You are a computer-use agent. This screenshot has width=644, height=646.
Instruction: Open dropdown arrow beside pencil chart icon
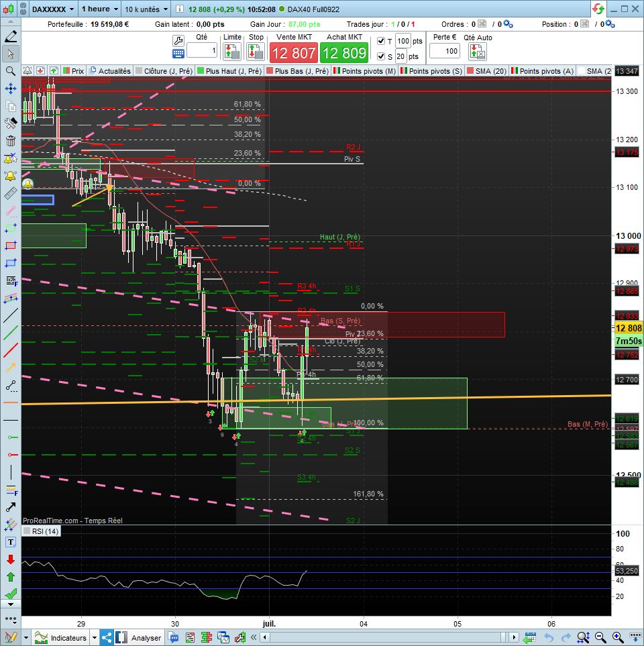click(26, 638)
